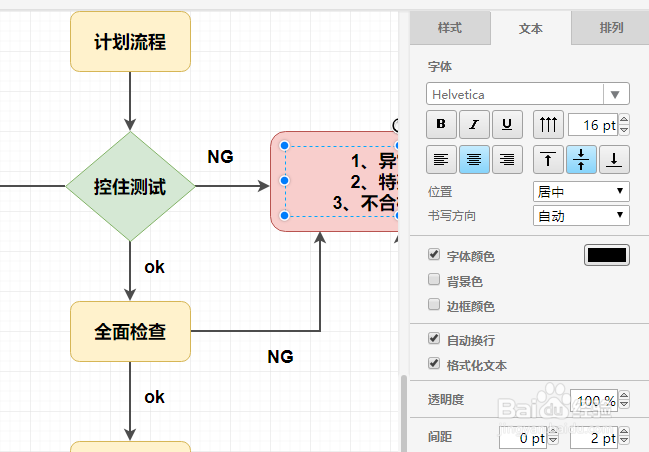Click the font size stepper arrows
The width and height of the screenshot is (649, 452).
624,125
